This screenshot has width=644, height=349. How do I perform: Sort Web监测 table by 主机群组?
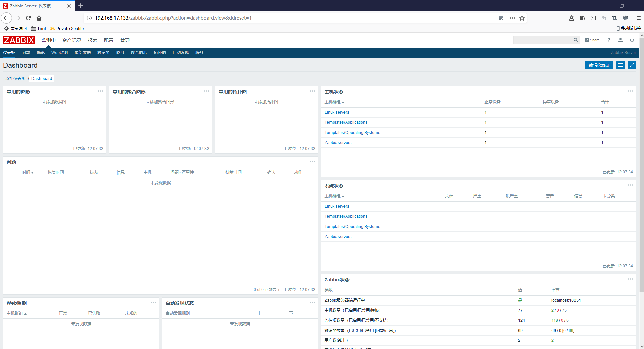pyautogui.click(x=16, y=313)
